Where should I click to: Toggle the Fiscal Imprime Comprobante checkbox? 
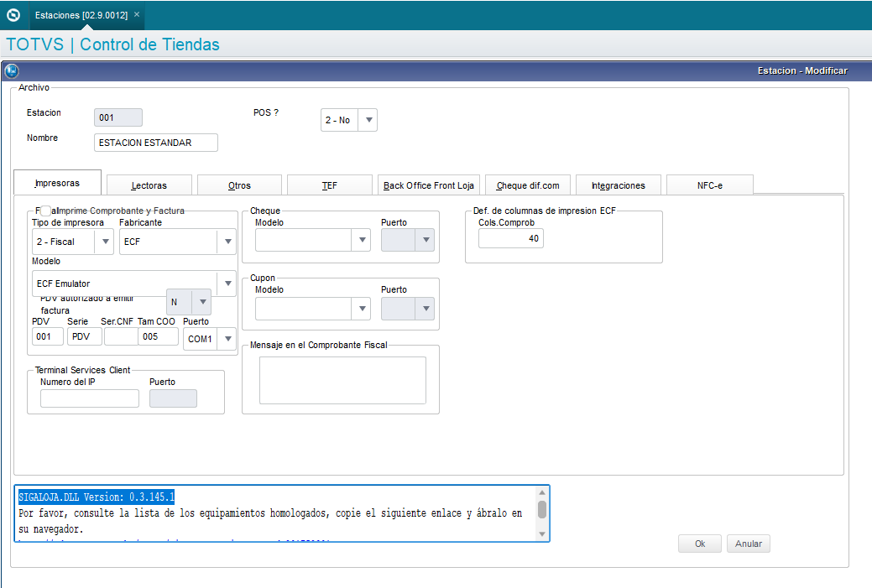pos(45,211)
